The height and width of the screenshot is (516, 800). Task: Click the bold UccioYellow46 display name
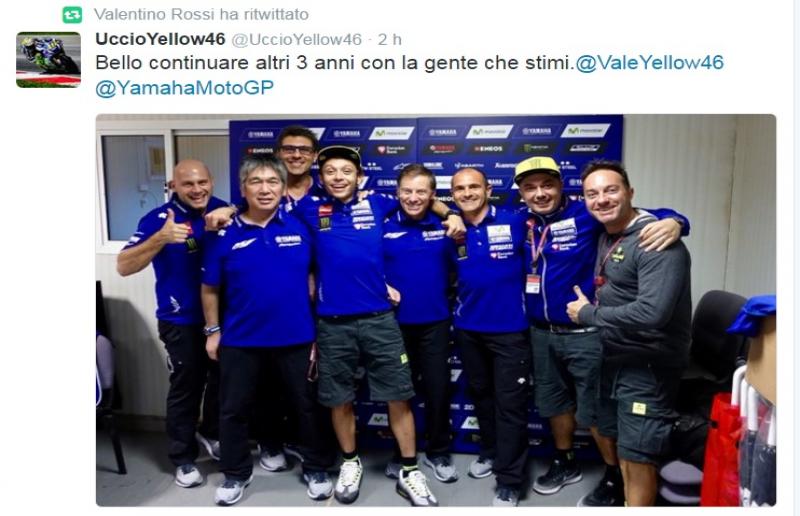[160, 39]
